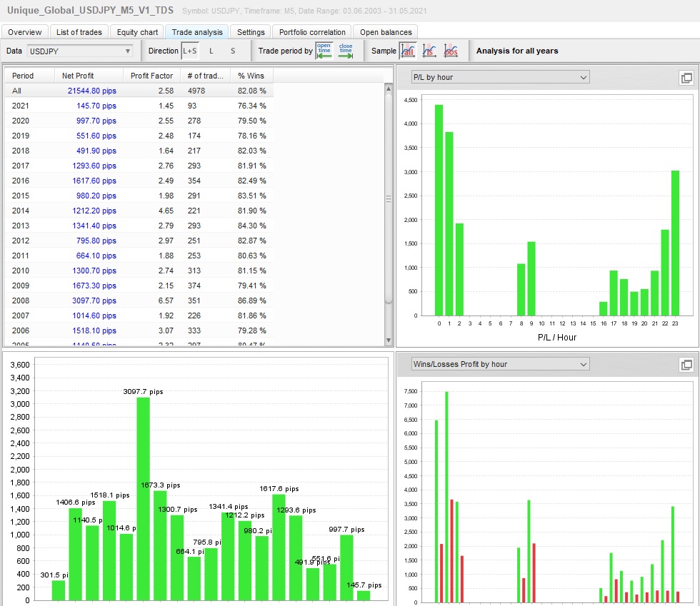This screenshot has width=700, height=606.
Task: Pop out the P/L by hour chart
Action: [686, 78]
